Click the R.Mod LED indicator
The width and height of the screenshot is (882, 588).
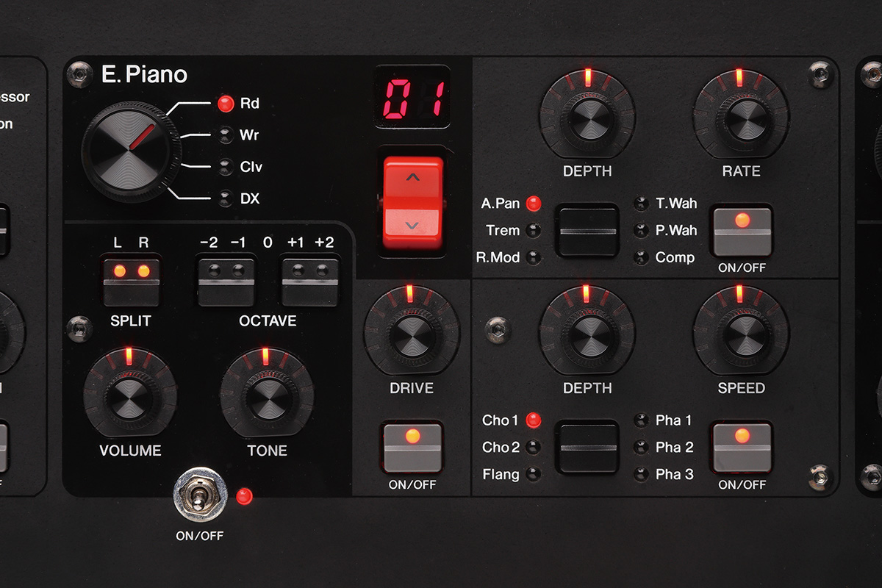534,257
